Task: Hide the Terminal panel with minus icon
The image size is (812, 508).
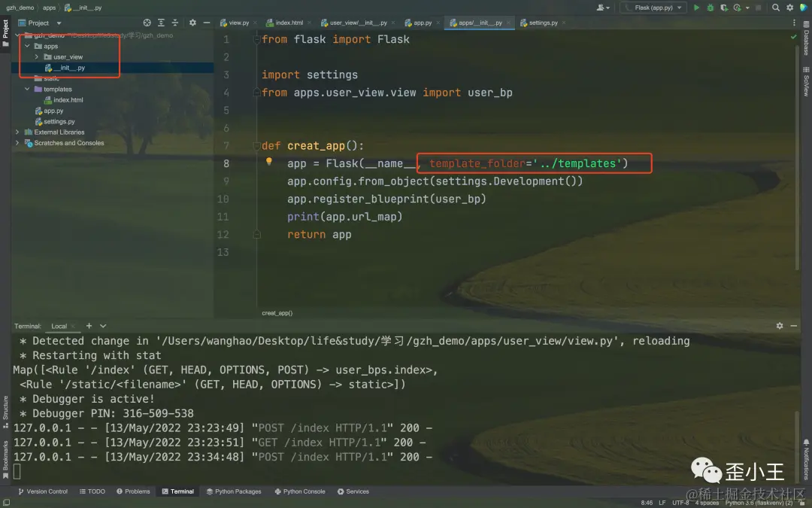Action: (x=793, y=326)
